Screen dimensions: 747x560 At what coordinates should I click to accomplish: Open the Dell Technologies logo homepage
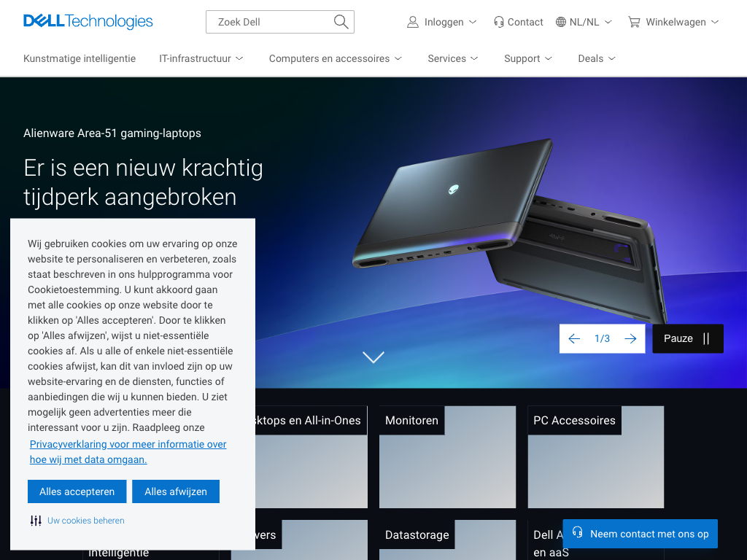tap(88, 21)
